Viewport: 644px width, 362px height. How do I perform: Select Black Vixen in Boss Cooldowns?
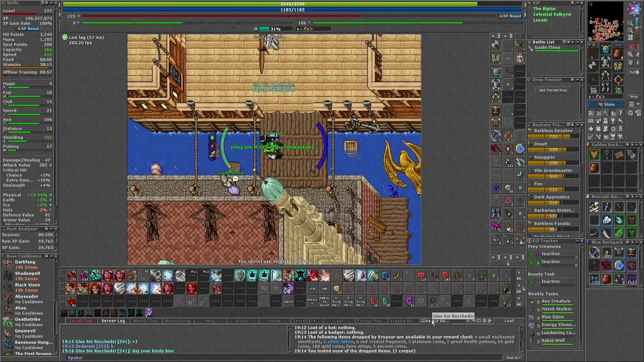click(x=28, y=288)
